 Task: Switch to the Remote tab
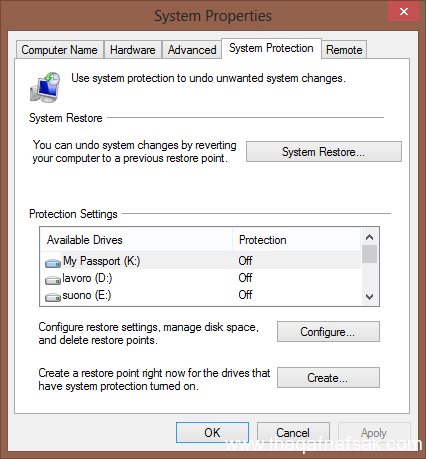(344, 50)
